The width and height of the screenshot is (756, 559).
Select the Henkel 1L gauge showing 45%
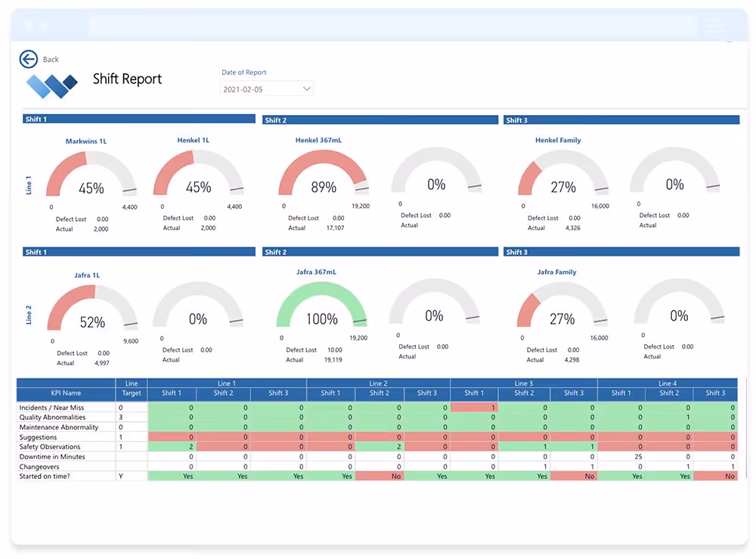pyautogui.click(x=198, y=173)
